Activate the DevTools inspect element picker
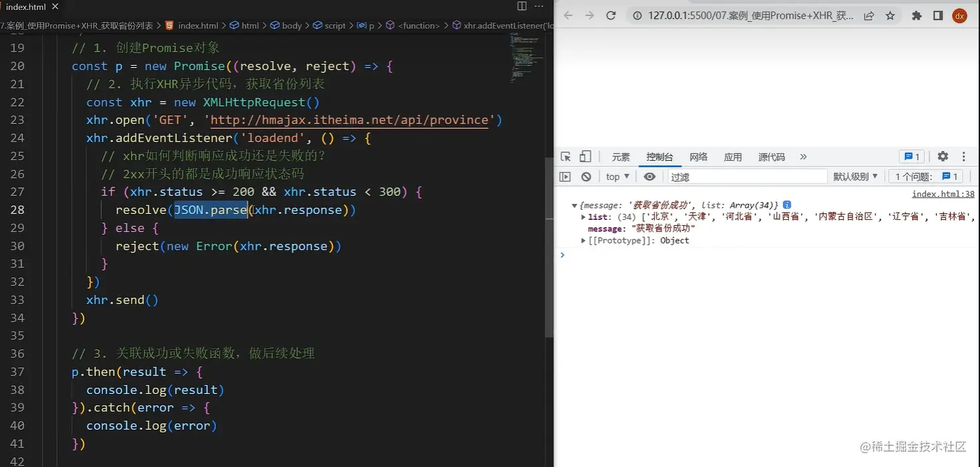The height and width of the screenshot is (467, 980). [x=566, y=157]
